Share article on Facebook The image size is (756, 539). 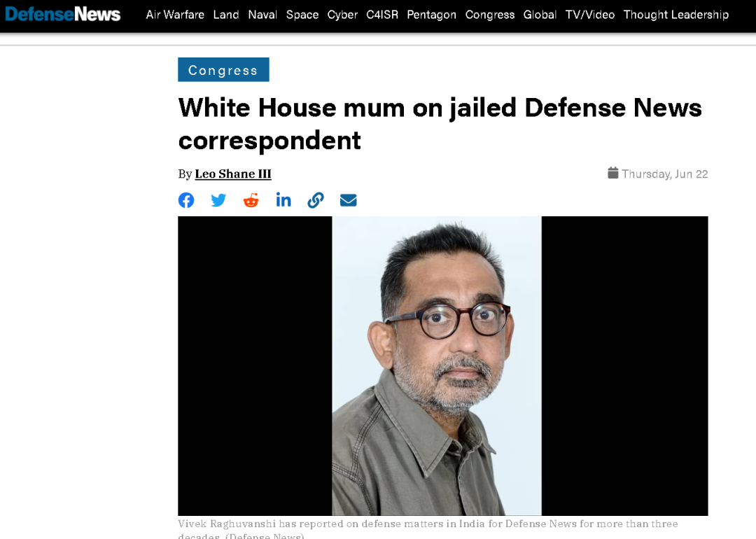click(x=186, y=200)
